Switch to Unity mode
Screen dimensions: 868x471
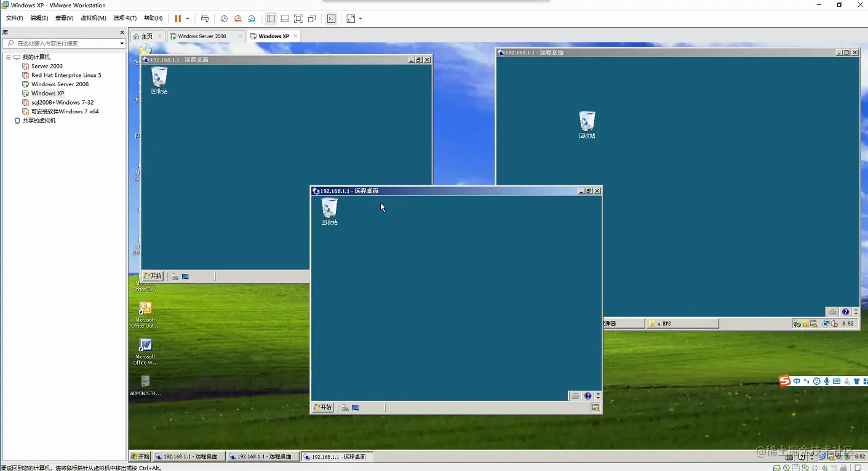tap(312, 18)
